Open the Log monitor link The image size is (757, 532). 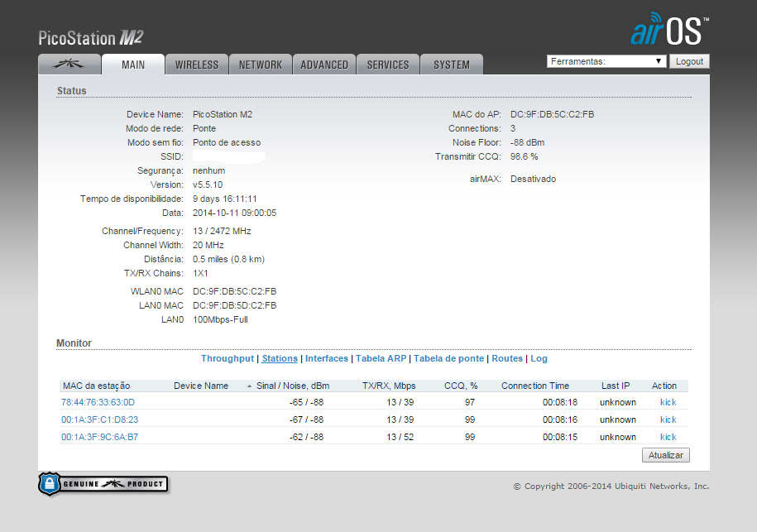(x=539, y=359)
